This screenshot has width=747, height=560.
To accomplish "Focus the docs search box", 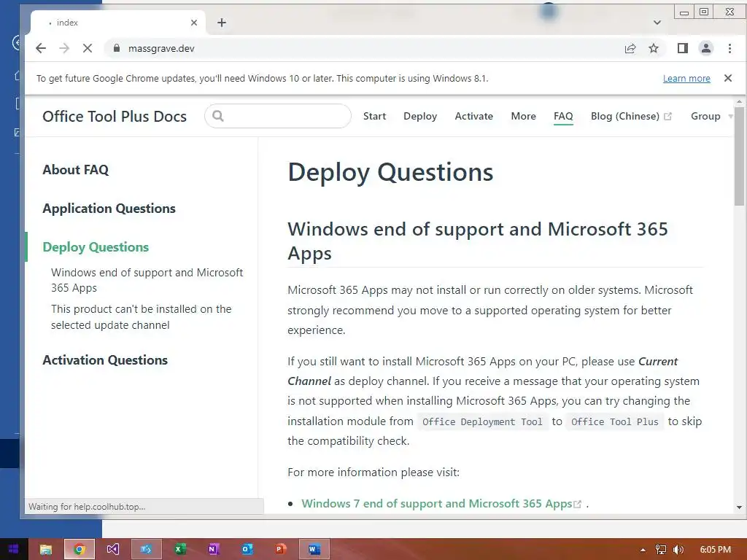I will [278, 116].
